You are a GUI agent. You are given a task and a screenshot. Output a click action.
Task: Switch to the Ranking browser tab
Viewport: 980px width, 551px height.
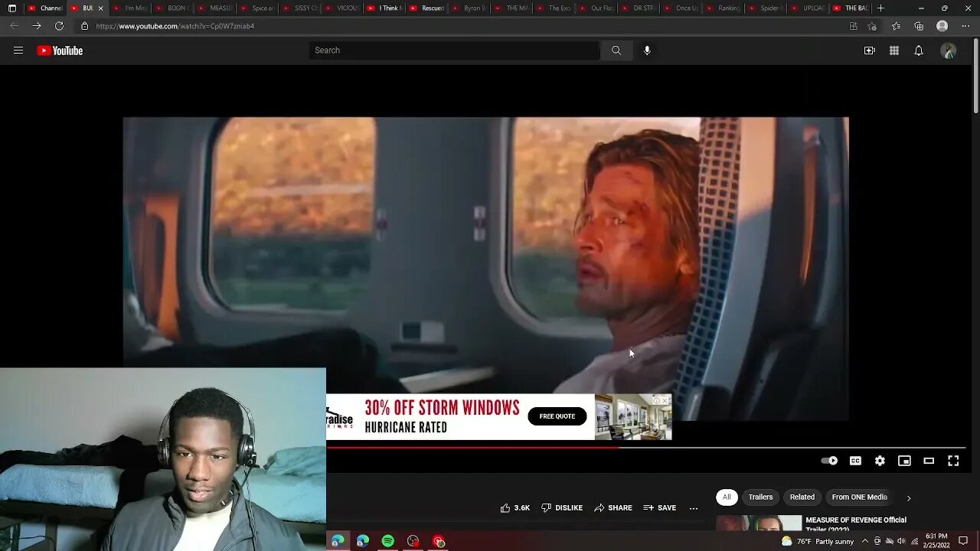point(724,8)
